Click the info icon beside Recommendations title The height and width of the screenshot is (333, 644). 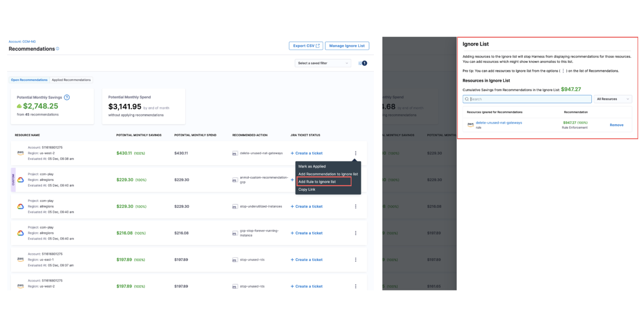(58, 49)
